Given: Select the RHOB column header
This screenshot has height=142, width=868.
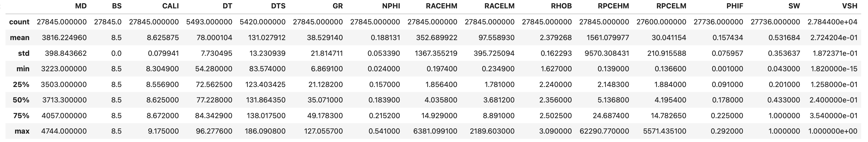Looking at the screenshot, I should [561, 6].
